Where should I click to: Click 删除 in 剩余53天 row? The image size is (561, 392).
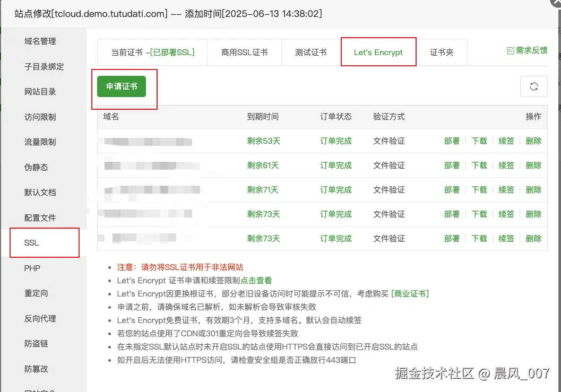pyautogui.click(x=533, y=141)
